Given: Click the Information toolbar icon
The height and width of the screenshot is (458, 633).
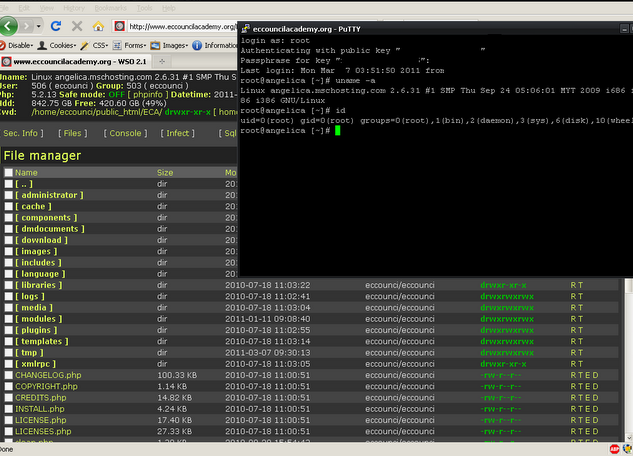Looking at the screenshot, I should (197, 46).
